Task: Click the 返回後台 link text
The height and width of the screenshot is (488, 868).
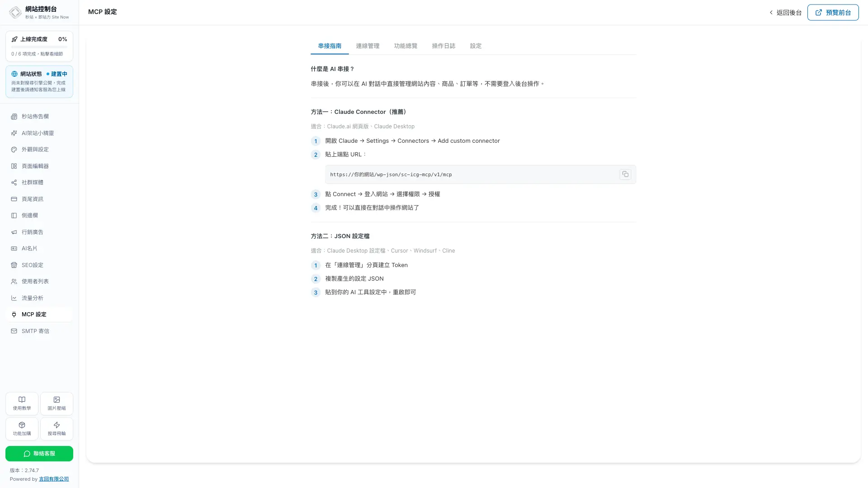Action: [x=789, y=13]
